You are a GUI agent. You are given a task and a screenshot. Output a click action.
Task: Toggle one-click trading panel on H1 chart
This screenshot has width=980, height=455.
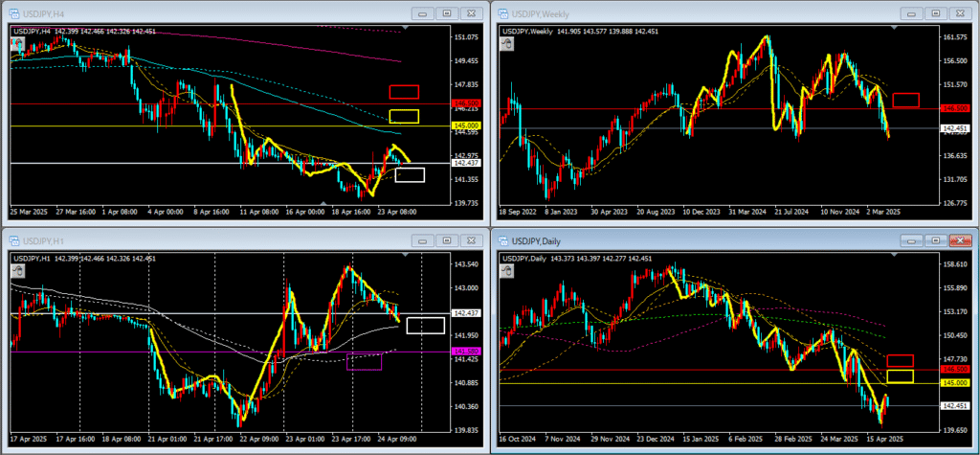click(x=17, y=271)
